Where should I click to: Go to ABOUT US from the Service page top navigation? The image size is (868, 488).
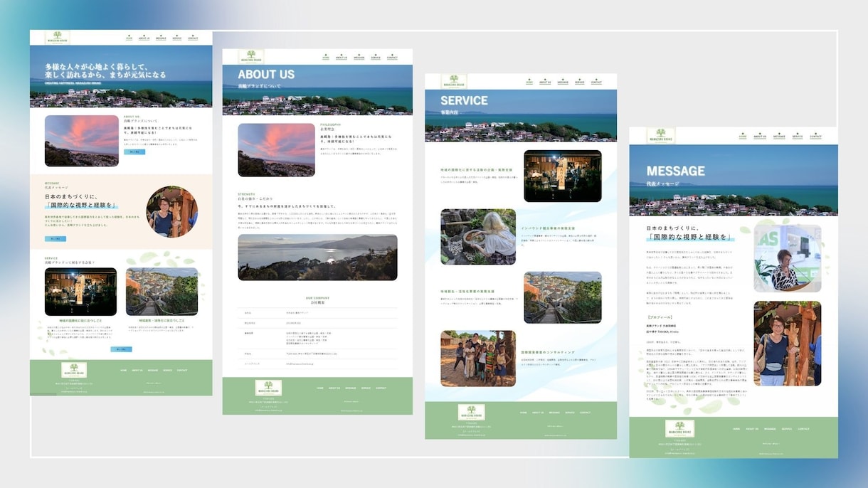tap(545, 82)
